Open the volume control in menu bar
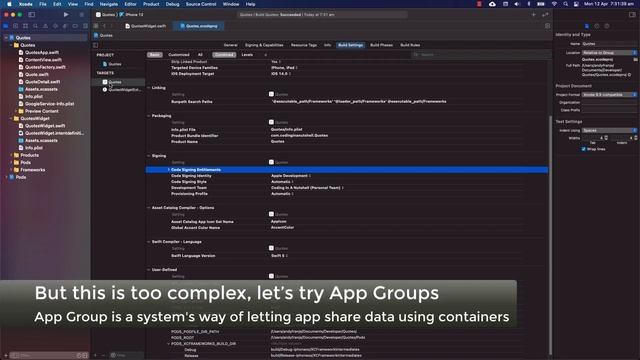The width and height of the screenshot is (640, 360). point(517,4)
